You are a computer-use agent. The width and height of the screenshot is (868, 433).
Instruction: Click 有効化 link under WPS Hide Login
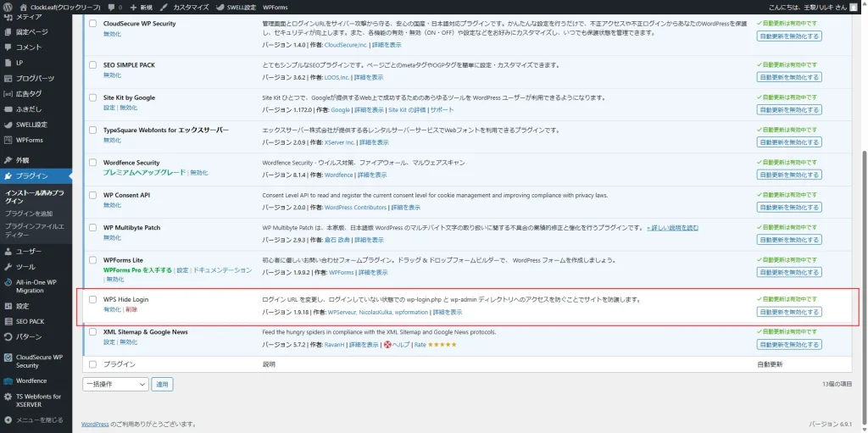point(112,310)
